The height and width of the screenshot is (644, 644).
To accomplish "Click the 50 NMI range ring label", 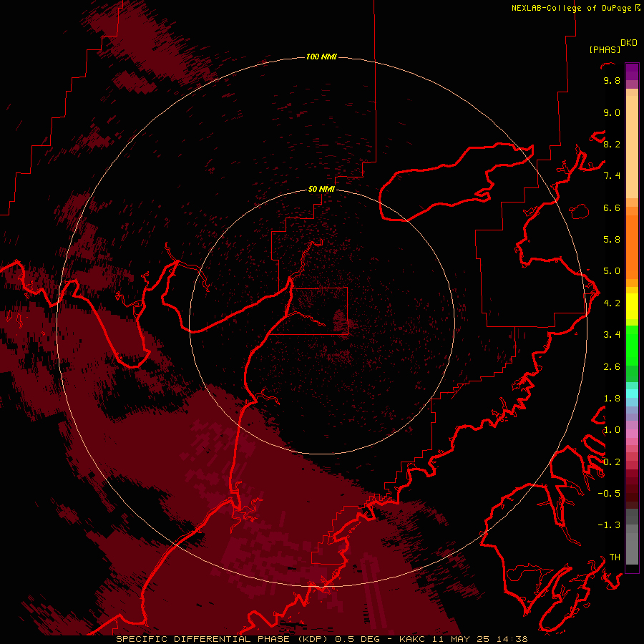I will coord(321,189).
